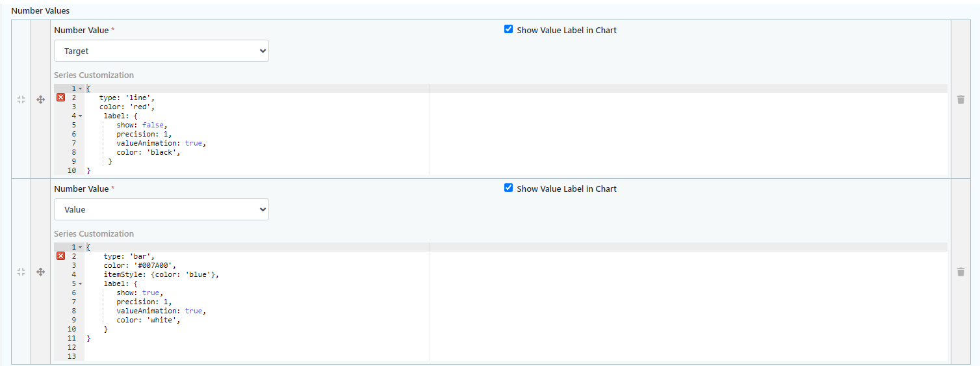Collapse the Value number value row
Image resolution: width=980 pixels, height=366 pixels.
21,272
